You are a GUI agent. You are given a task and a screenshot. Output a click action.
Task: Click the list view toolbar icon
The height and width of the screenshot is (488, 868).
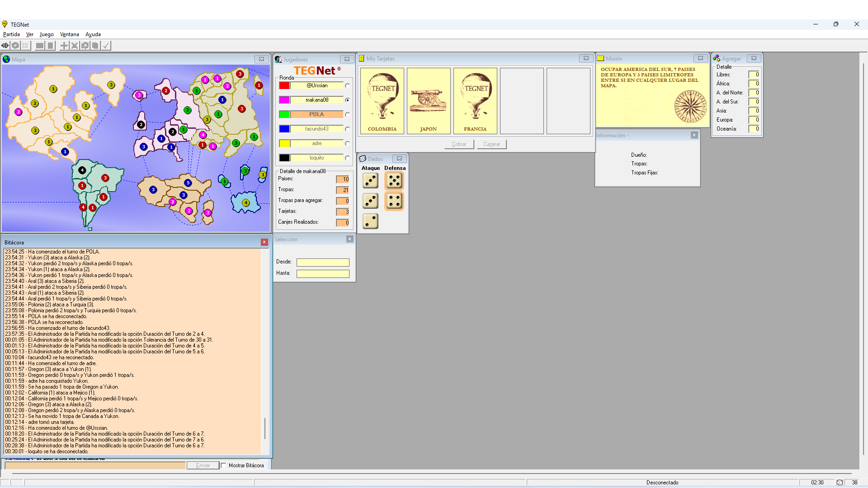[26, 46]
